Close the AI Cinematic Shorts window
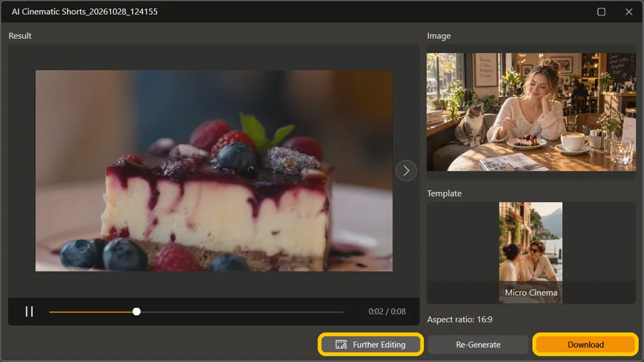 tap(629, 12)
